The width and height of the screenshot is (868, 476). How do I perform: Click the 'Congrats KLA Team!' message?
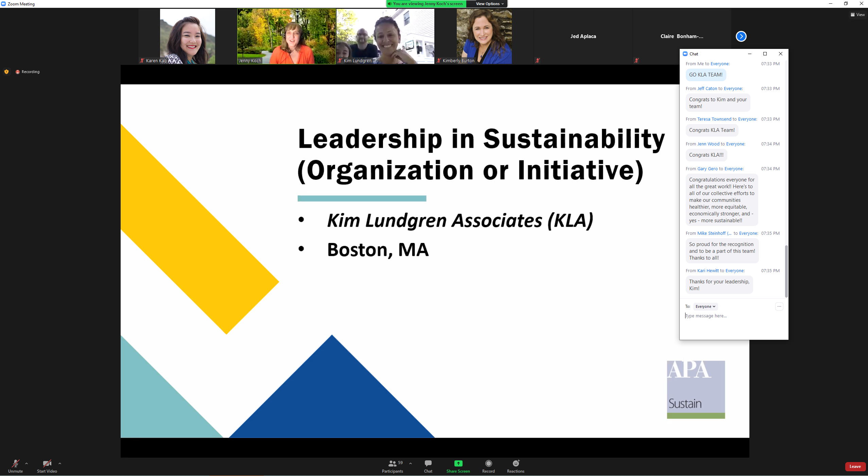pos(712,130)
